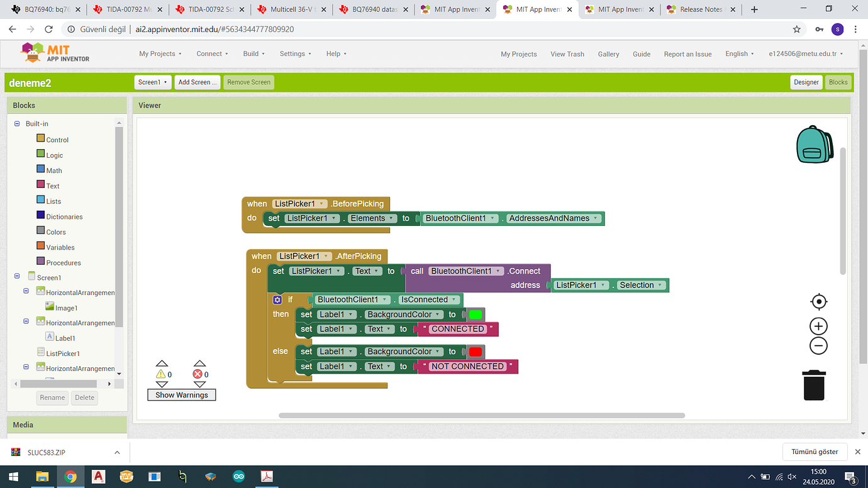Open the IsConnected property dropdown
This screenshot has width=868, height=488.
pos(453,300)
